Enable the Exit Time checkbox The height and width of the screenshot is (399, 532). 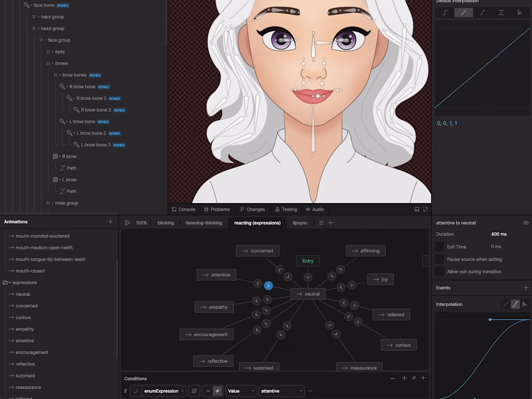pyautogui.click(x=439, y=247)
